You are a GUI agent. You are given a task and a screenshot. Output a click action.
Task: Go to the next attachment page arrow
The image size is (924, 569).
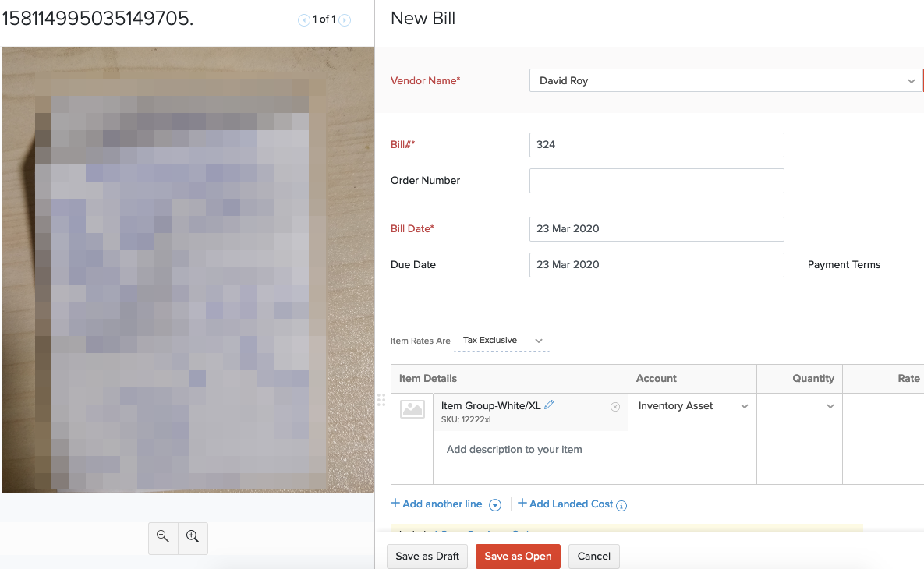tap(345, 20)
